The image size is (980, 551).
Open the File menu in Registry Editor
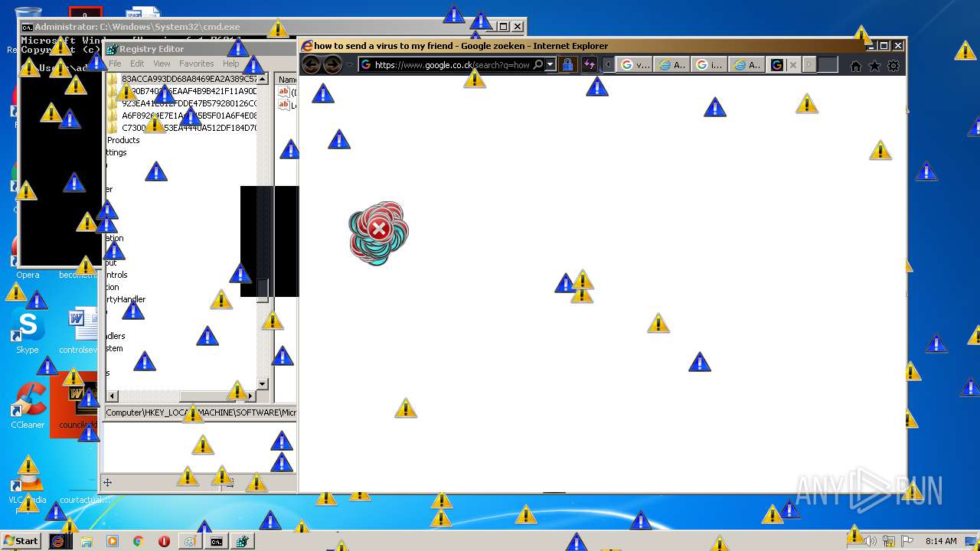[115, 64]
